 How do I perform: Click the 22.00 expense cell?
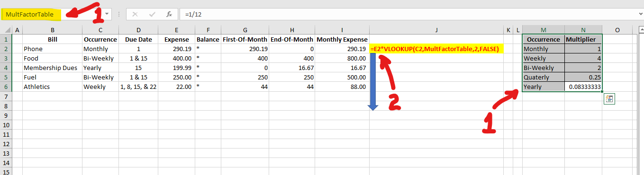pyautogui.click(x=177, y=87)
